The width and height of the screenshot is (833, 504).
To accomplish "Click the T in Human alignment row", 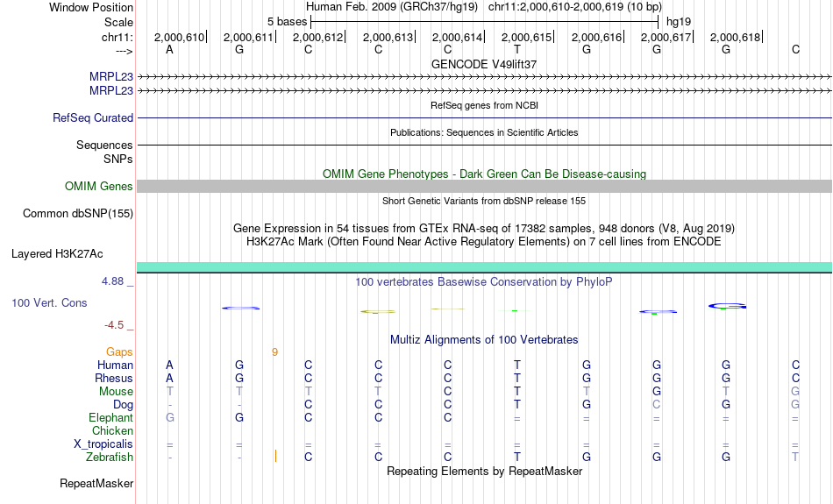I will 517,366.
